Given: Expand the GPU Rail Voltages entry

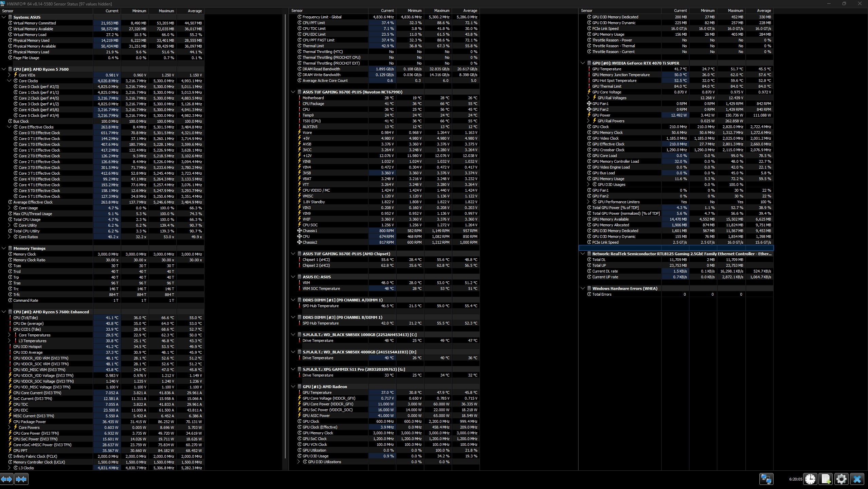Looking at the screenshot, I should (589, 98).
